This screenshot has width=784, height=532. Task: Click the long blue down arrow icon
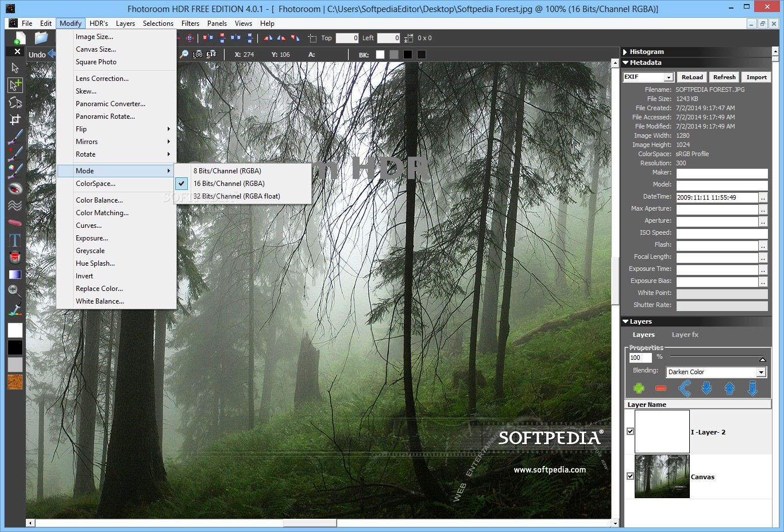pos(752,389)
